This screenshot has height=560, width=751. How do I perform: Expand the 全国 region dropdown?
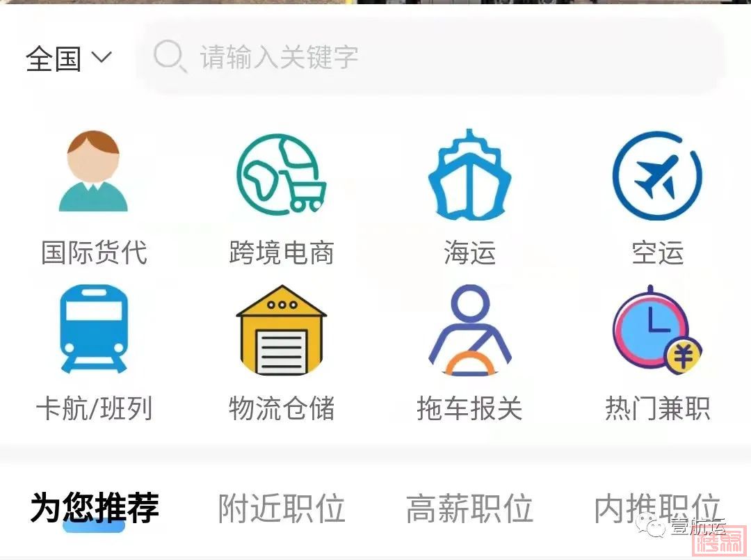tap(68, 58)
